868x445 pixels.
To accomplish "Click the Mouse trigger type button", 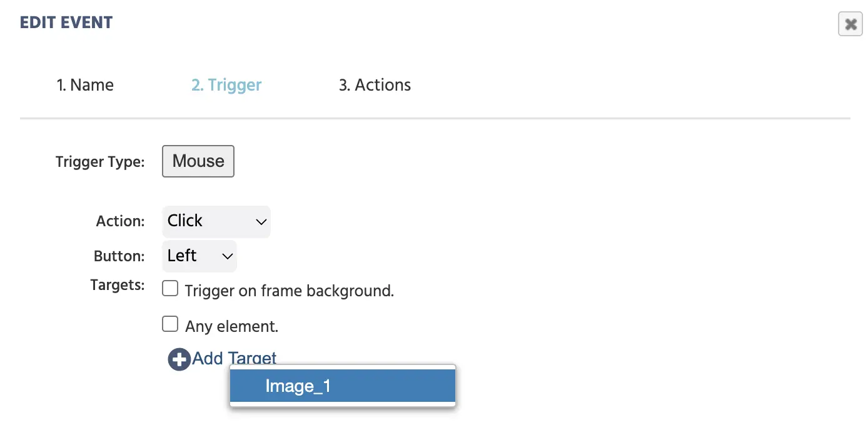I will click(x=198, y=161).
